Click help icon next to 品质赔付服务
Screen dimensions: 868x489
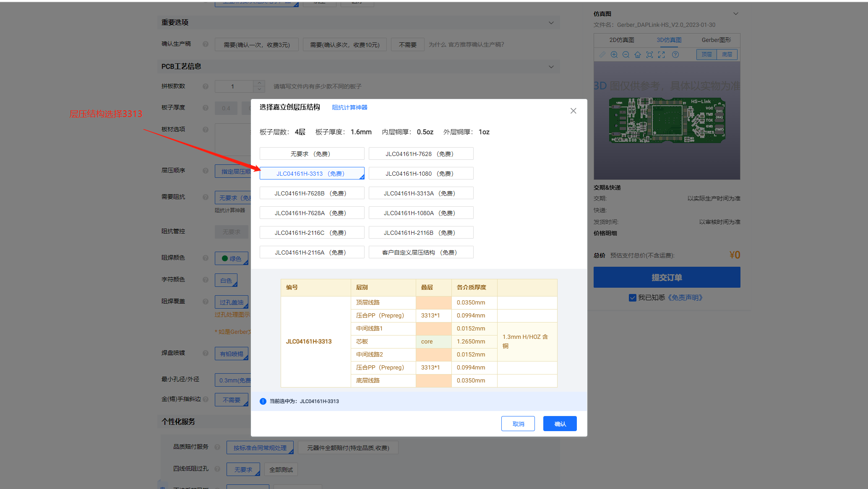click(x=217, y=447)
